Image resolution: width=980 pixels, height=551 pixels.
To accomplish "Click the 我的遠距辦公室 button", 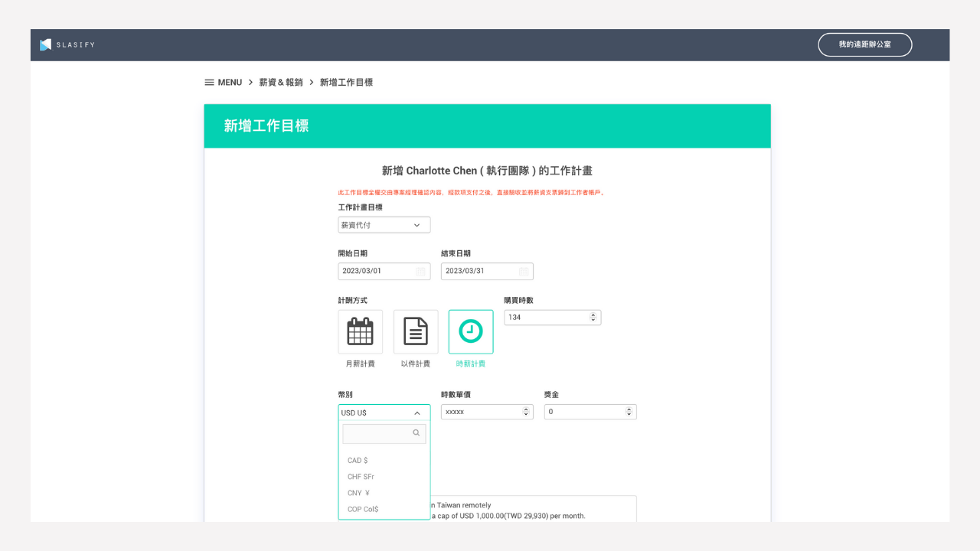I will coord(864,45).
